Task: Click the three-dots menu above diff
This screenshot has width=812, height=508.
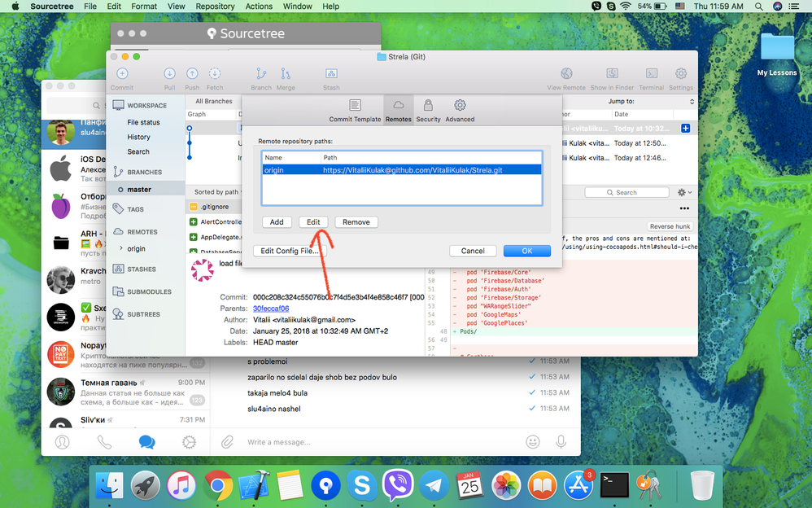Action: click(684, 208)
